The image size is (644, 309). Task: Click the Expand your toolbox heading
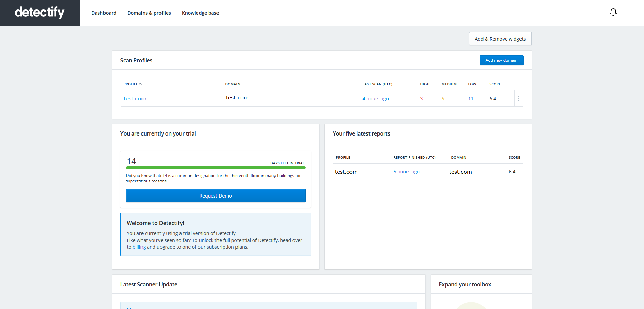click(465, 284)
